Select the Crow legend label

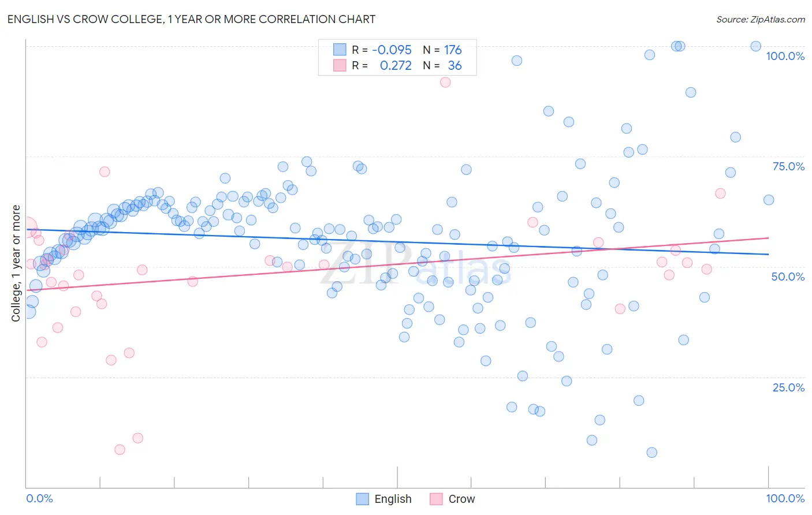coord(461,499)
